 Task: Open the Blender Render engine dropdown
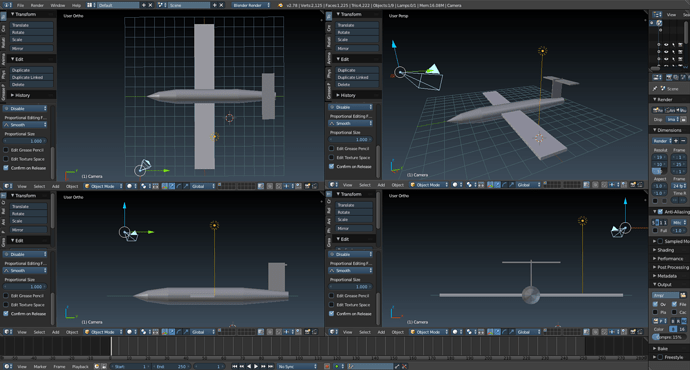click(x=251, y=5)
